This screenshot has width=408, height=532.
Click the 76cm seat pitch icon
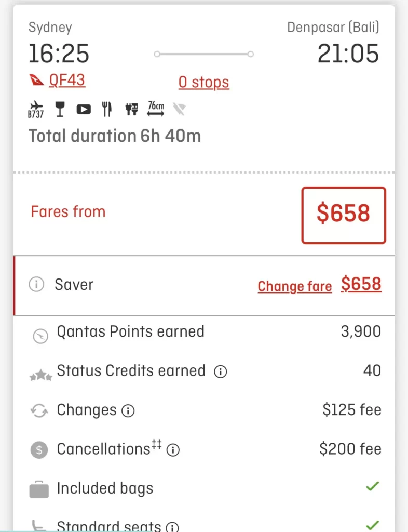(156, 109)
